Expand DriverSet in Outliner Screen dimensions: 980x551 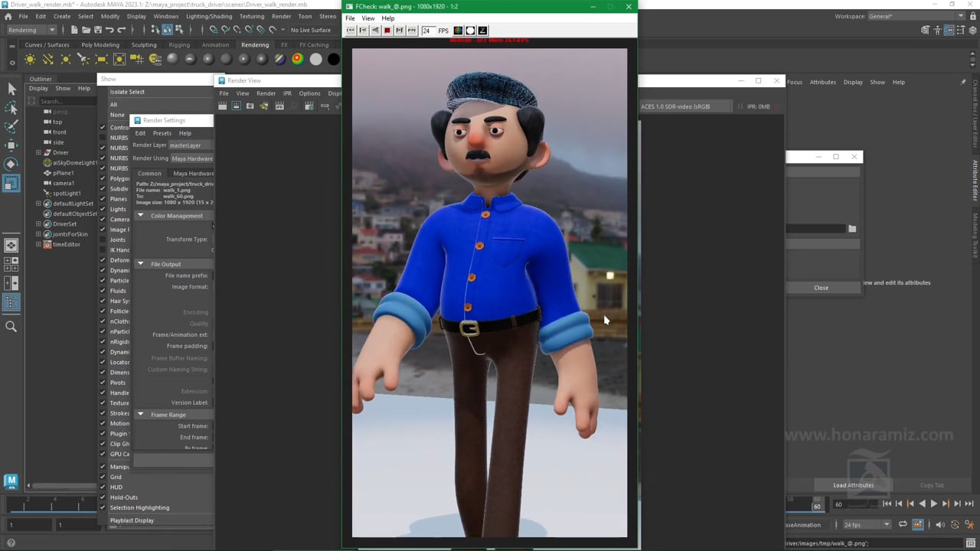point(38,224)
